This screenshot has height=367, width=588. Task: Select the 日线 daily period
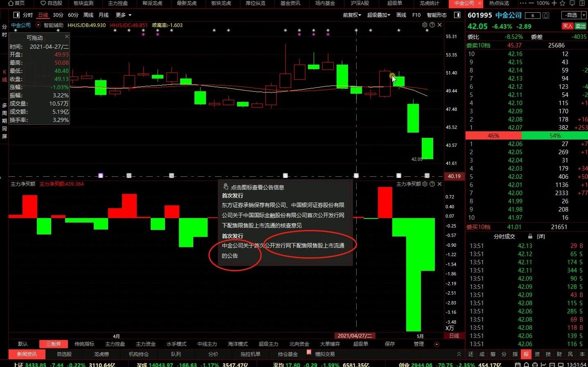coord(43,15)
